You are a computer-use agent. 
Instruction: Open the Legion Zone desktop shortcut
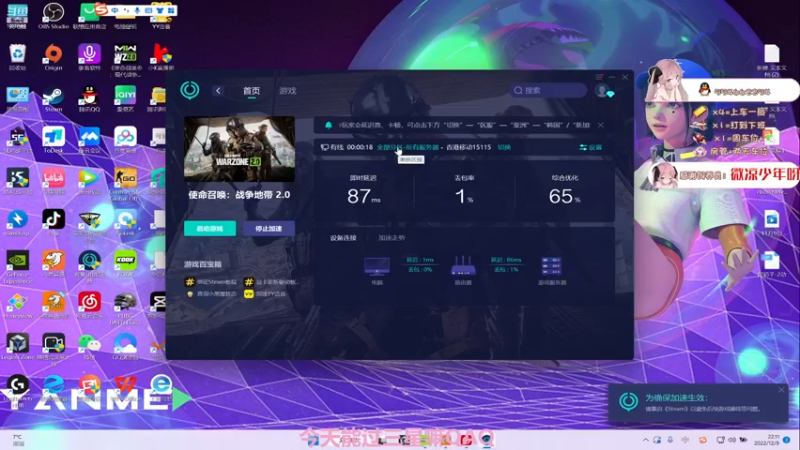click(x=17, y=347)
